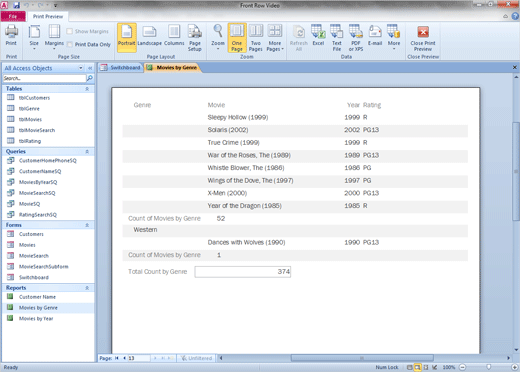This screenshot has height=372, width=520.
Task: Select the CustomerHomePhoneSQ query
Action: click(48, 160)
